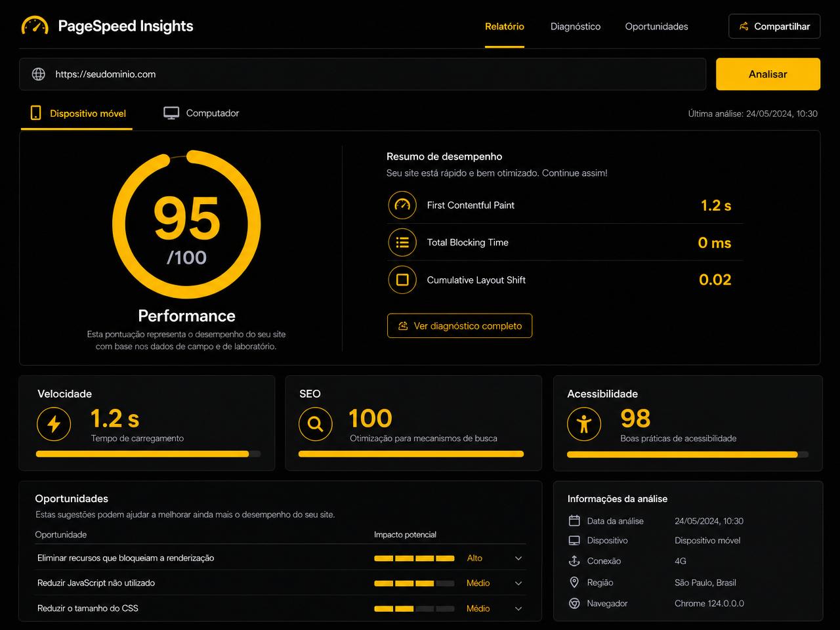Click the Chrome icon beside Navegador

(x=574, y=603)
